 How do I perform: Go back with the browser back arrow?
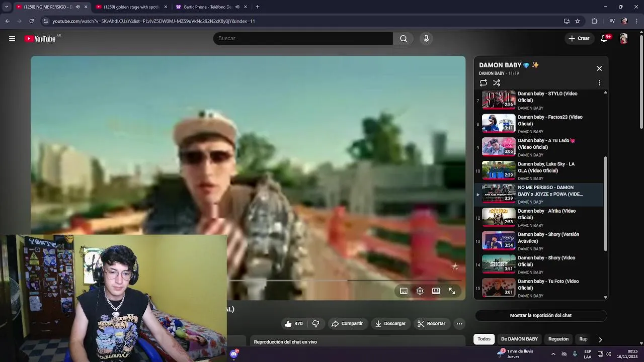(x=7, y=21)
